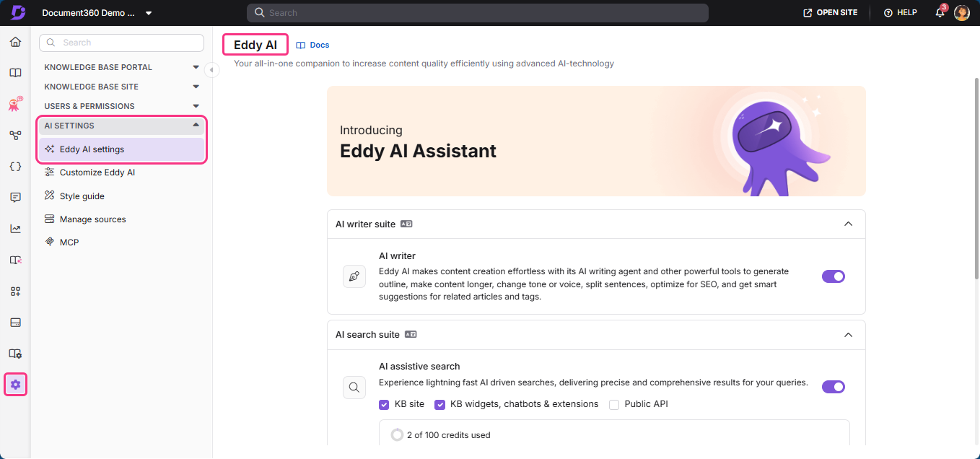Open the Analytics chart icon in sidebar
This screenshot has width=980, height=459.
(15, 227)
